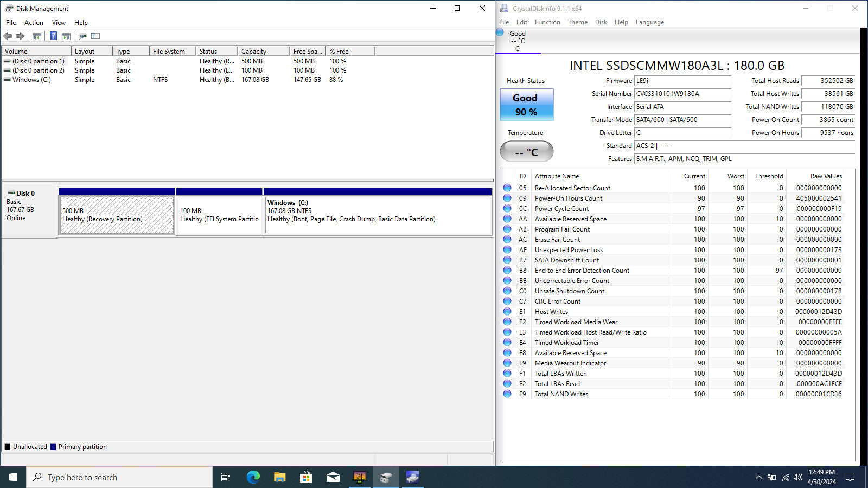This screenshot has width=868, height=488.
Task: Click the Capacity column header
Action: click(x=254, y=52)
